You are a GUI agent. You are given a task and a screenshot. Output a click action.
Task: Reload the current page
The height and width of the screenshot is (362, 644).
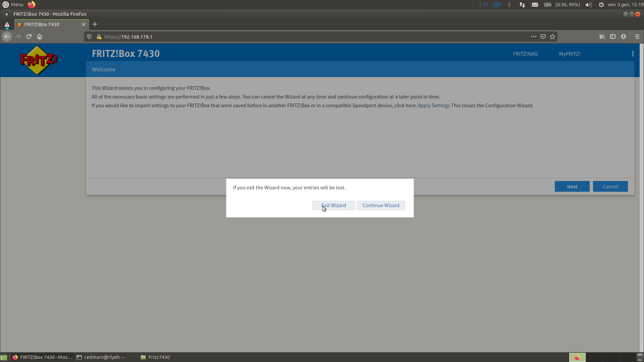click(x=29, y=37)
